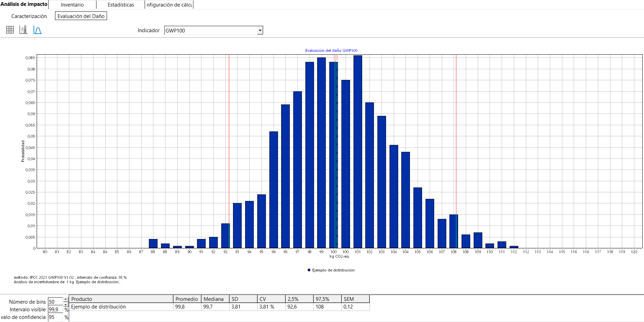
Task: Select the Caracterización sub-tab
Action: click(29, 16)
